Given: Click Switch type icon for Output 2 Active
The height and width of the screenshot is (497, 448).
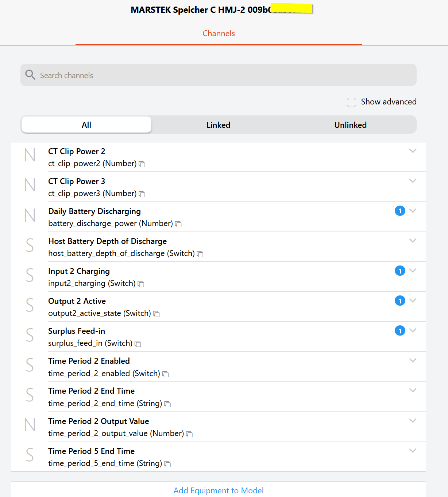Looking at the screenshot, I should point(30,305).
